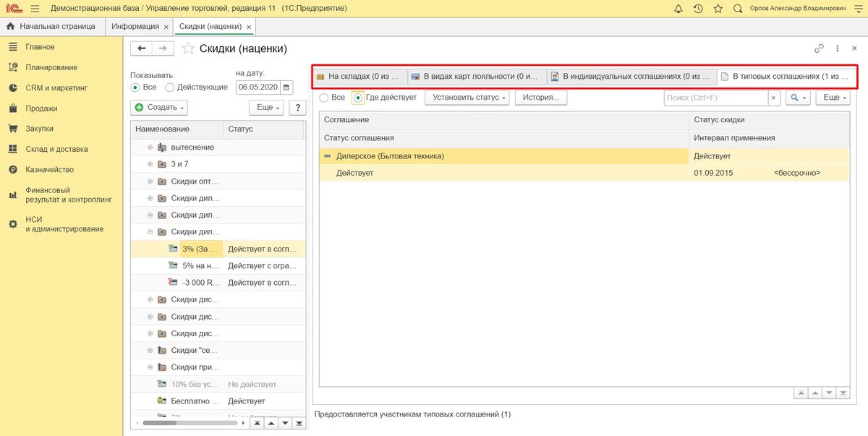Open the three-dot form options menu

837,48
